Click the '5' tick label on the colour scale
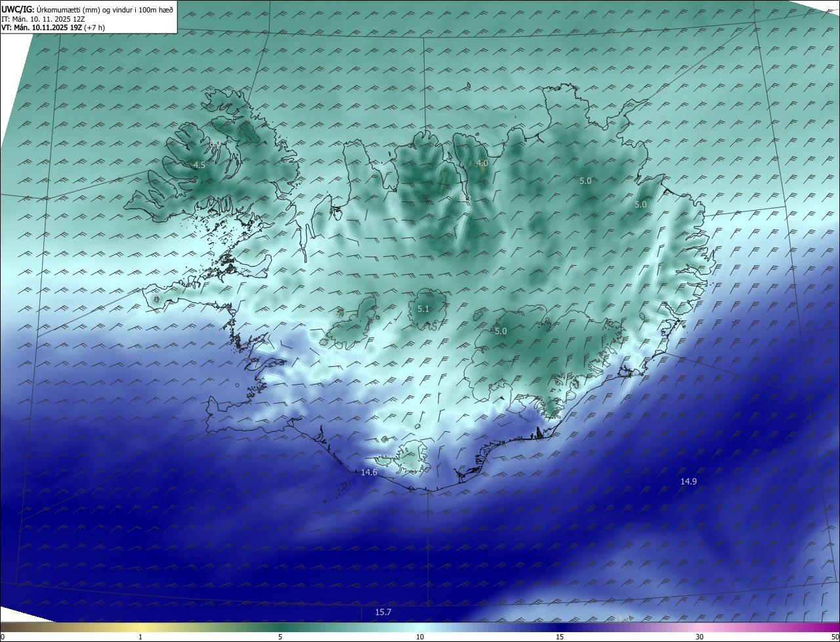 click(280, 637)
